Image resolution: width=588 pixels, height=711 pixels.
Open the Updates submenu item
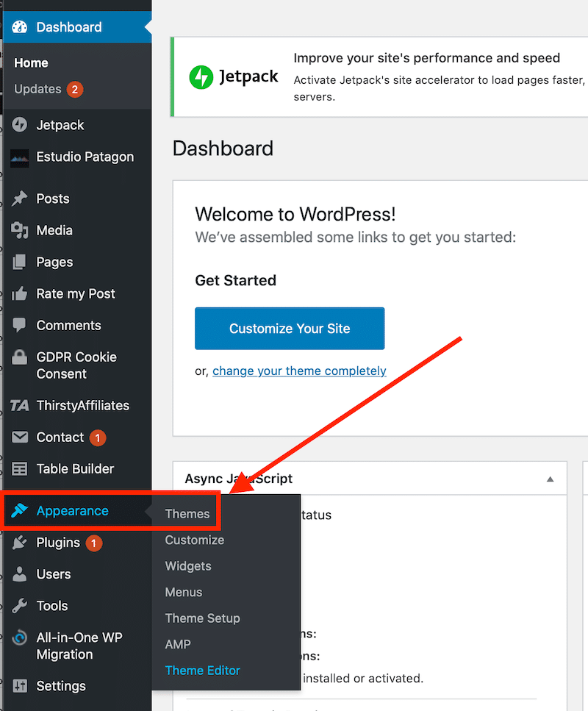pyautogui.click(x=37, y=89)
